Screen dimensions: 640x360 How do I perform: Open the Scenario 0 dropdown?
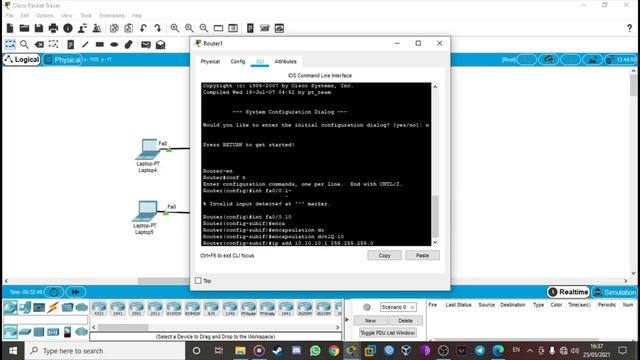coord(398,307)
